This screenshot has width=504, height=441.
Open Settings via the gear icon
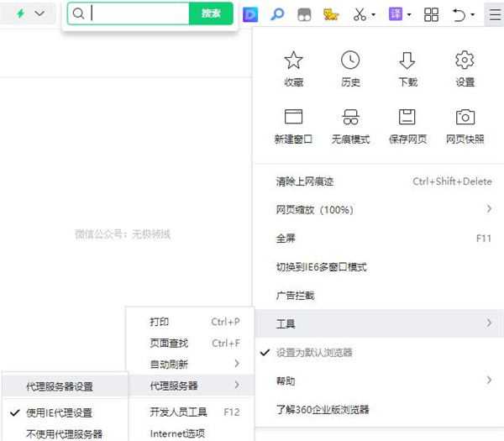pos(465,60)
